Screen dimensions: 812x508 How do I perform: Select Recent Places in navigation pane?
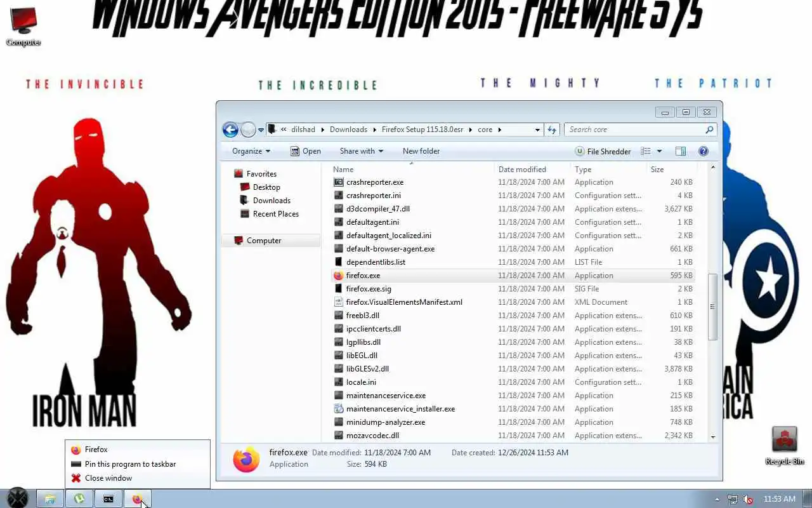tap(275, 214)
